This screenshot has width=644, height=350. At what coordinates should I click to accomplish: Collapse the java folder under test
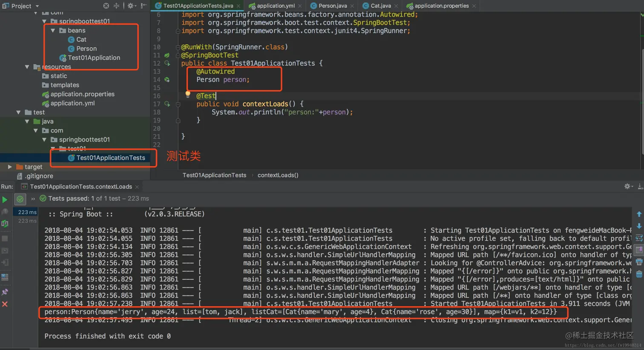coord(27,121)
